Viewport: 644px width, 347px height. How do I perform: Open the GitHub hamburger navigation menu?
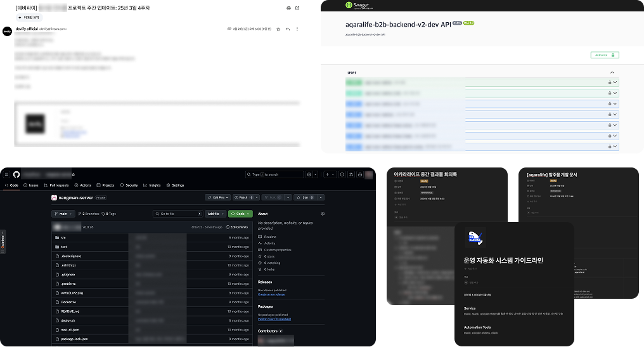coord(6,174)
